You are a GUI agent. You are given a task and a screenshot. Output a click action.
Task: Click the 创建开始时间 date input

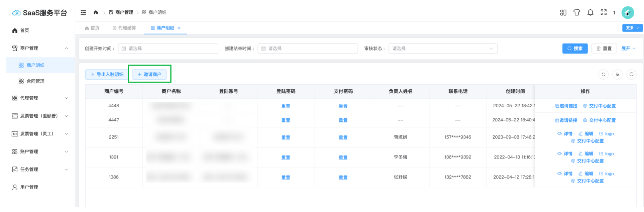[x=168, y=48]
